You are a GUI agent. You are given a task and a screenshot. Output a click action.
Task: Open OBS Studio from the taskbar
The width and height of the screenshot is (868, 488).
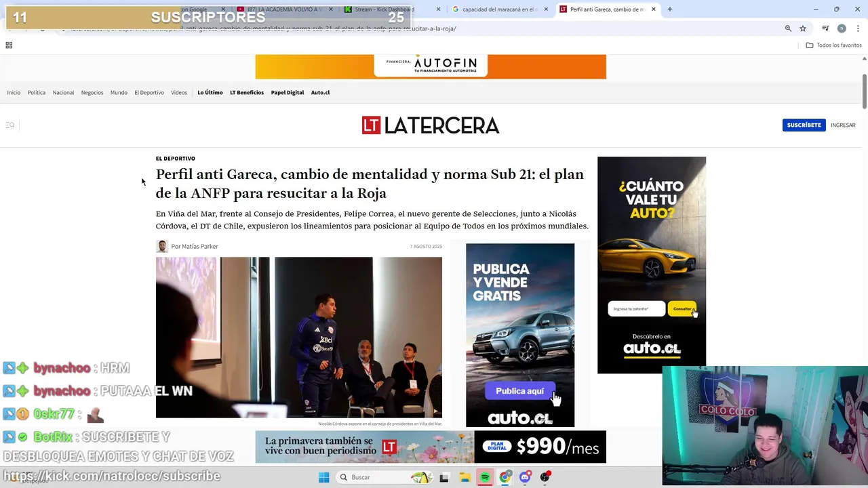coord(545,477)
